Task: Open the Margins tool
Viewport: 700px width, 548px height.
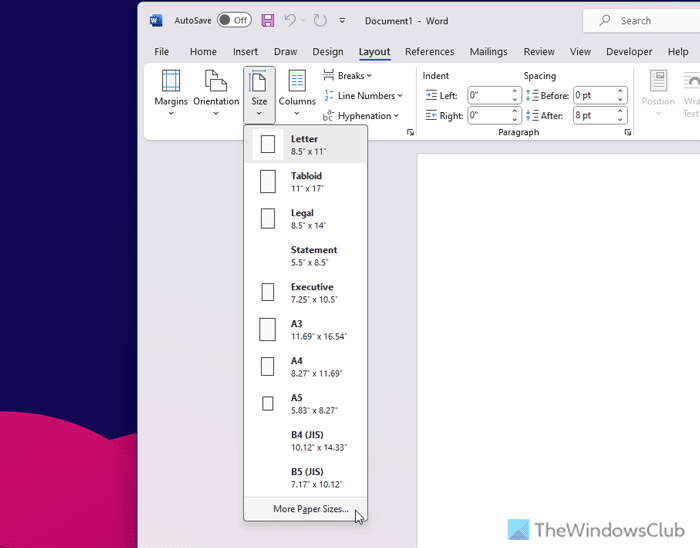Action: coord(171,93)
